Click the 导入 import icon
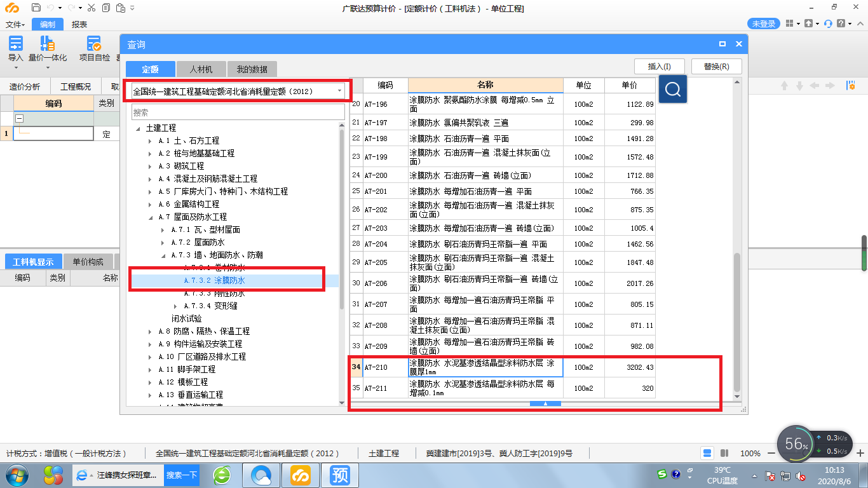 tap(16, 43)
